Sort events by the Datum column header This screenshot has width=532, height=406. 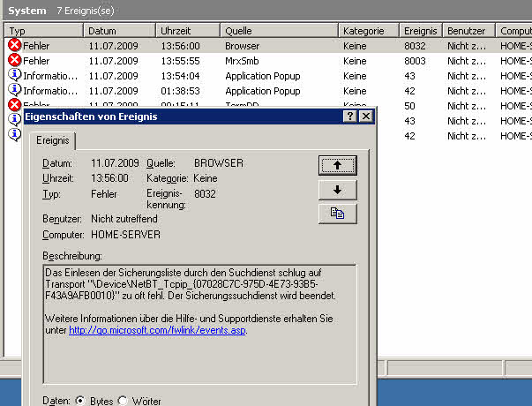point(119,31)
